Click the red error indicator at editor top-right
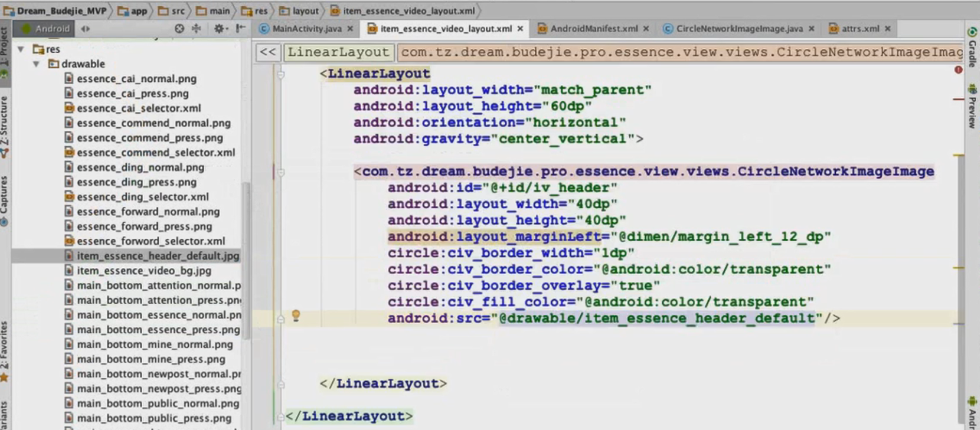 point(959,70)
